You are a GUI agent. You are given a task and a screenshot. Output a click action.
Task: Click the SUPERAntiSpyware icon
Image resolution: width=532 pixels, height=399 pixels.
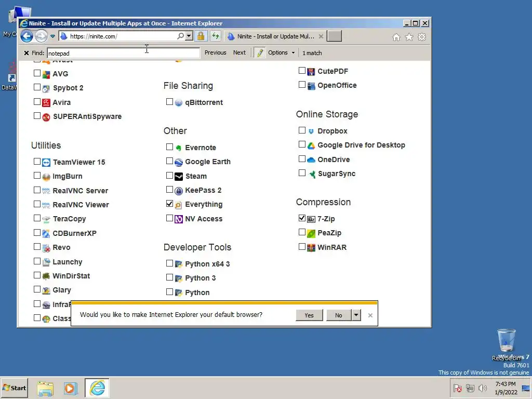[x=46, y=117]
